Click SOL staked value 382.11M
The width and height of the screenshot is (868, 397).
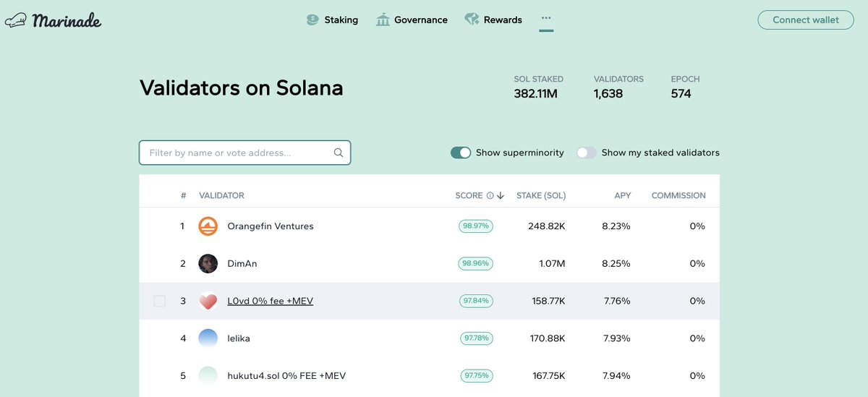[x=536, y=94]
